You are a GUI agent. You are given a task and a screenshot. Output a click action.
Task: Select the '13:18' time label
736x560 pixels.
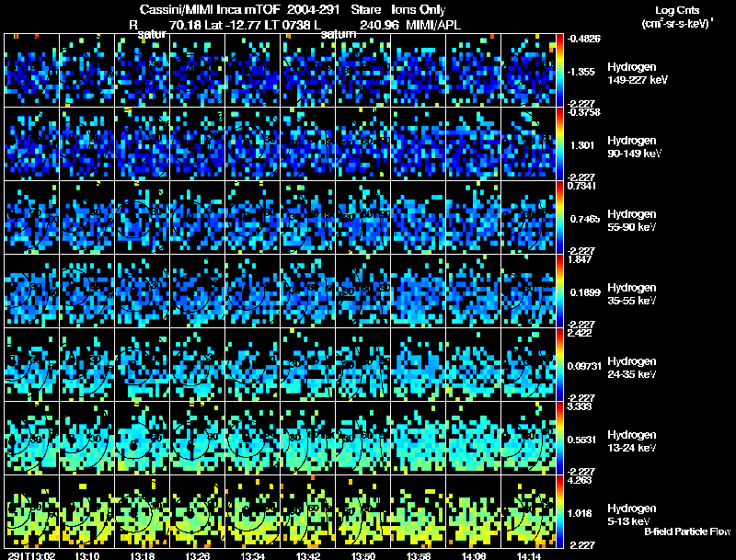(143, 555)
